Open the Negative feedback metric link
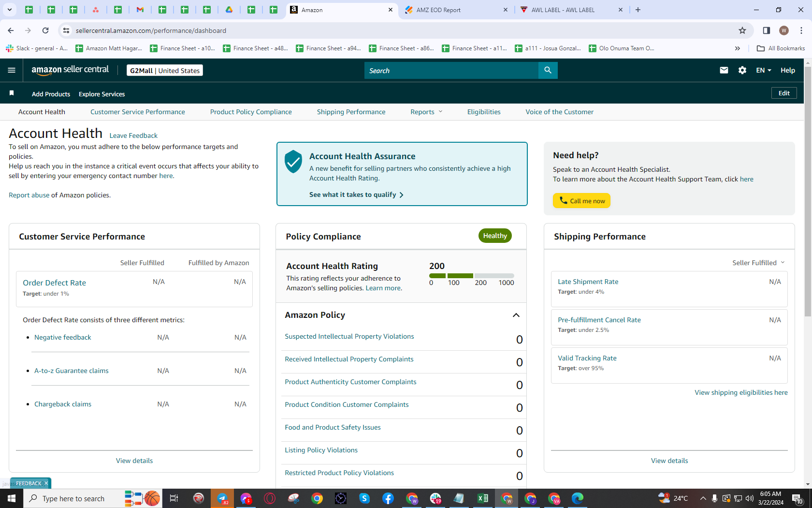 tap(63, 337)
